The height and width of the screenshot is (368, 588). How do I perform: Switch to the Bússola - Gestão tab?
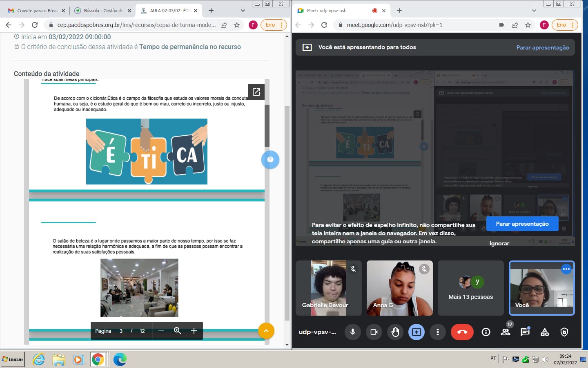click(x=99, y=11)
